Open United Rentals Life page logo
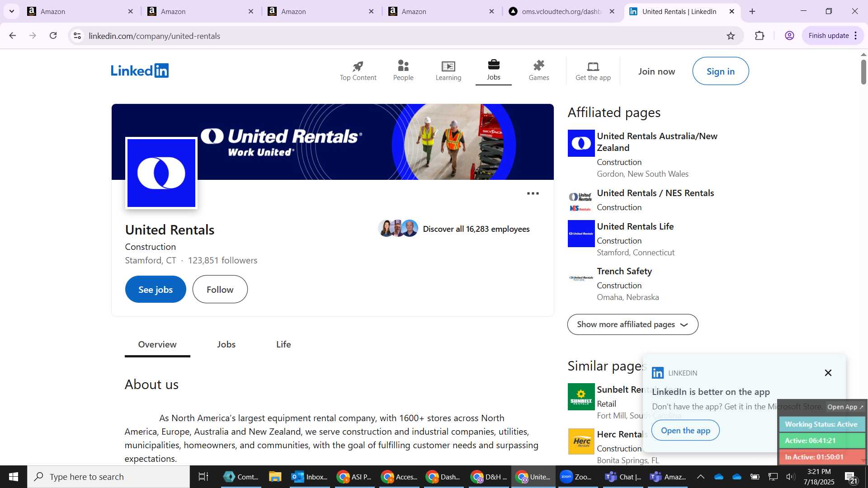This screenshot has height=488, width=868. tap(581, 234)
